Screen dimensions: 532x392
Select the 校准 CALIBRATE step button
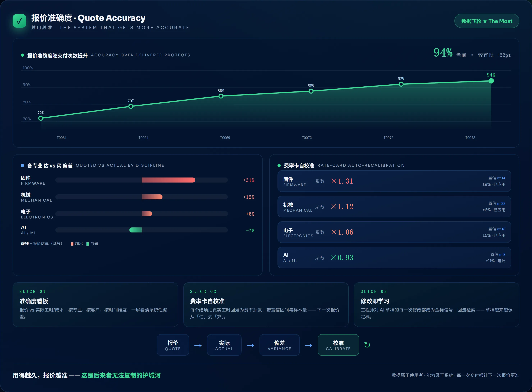338,345
